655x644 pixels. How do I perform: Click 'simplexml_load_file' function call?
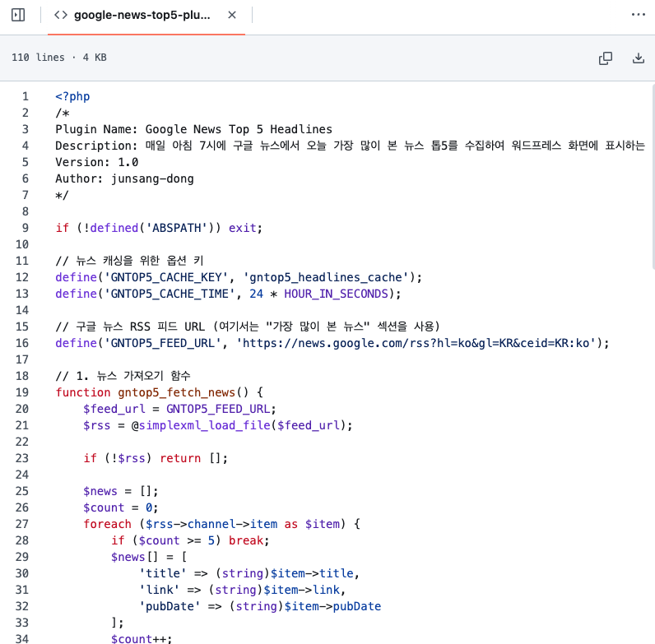coord(204,425)
